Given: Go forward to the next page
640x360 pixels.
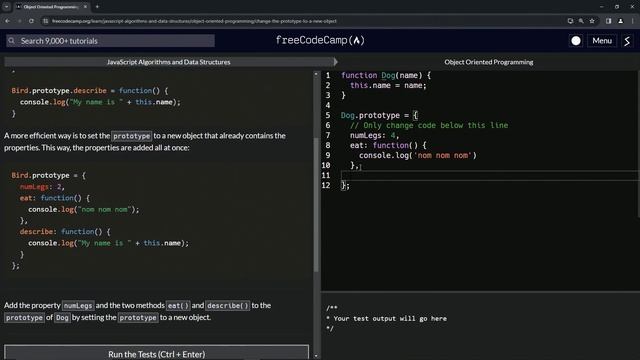Looking at the screenshot, I should pos(19,21).
